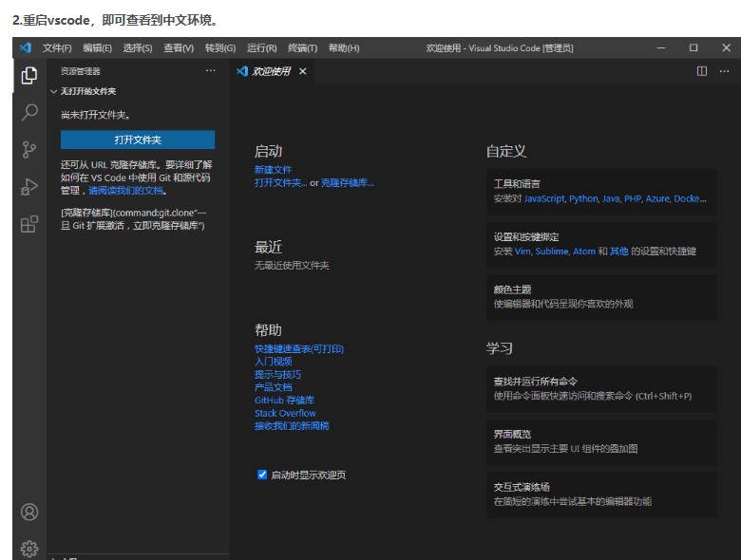Click the 资源管理器 panel title
This screenshot has height=560, width=741.
coord(81,71)
